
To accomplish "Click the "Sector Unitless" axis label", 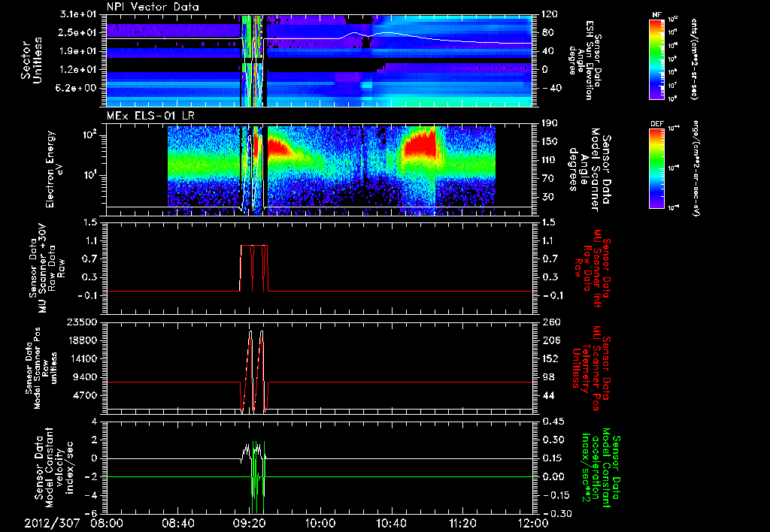I will 32,60.
